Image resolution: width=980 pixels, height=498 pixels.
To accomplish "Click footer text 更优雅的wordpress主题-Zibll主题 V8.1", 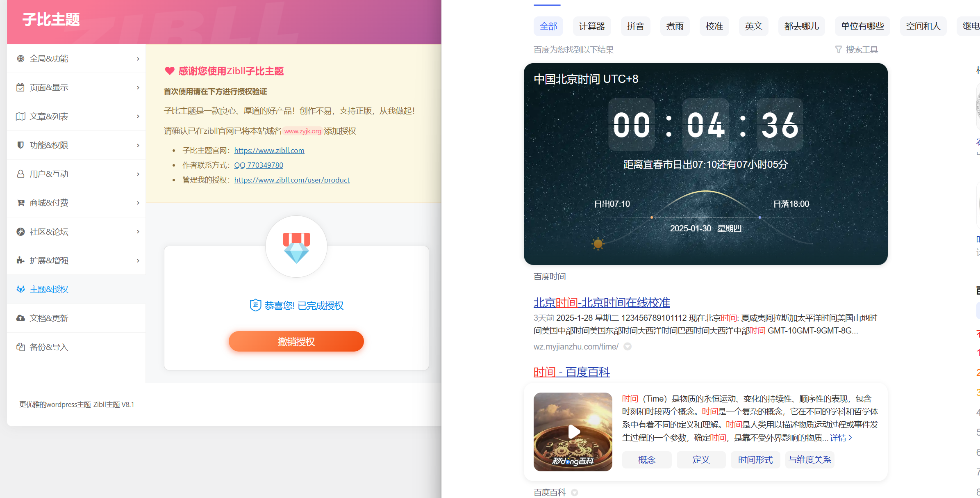I will tap(77, 404).
